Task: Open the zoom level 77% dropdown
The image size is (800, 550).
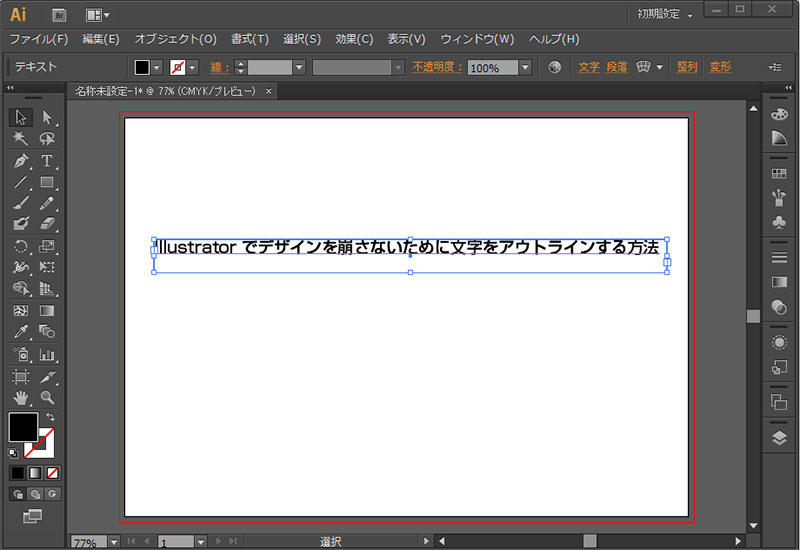Action: pos(114,542)
